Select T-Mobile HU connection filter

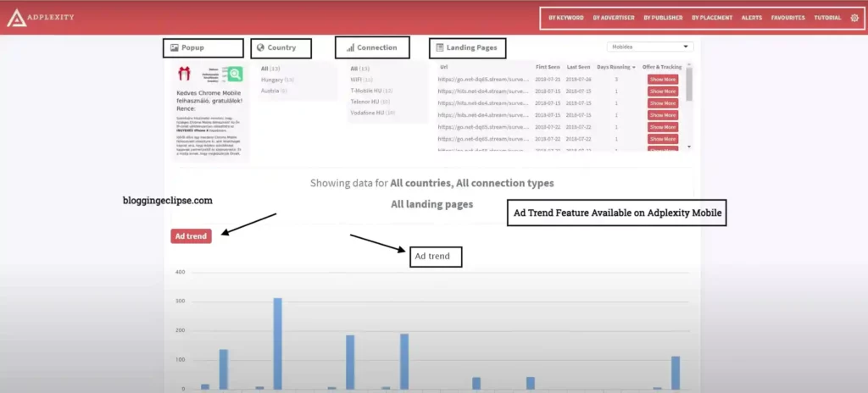pos(367,90)
